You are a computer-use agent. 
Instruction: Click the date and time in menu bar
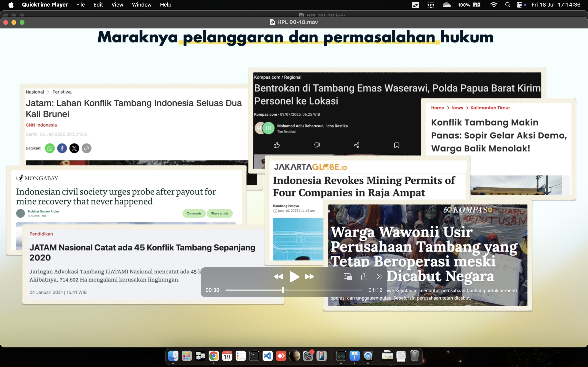(556, 5)
